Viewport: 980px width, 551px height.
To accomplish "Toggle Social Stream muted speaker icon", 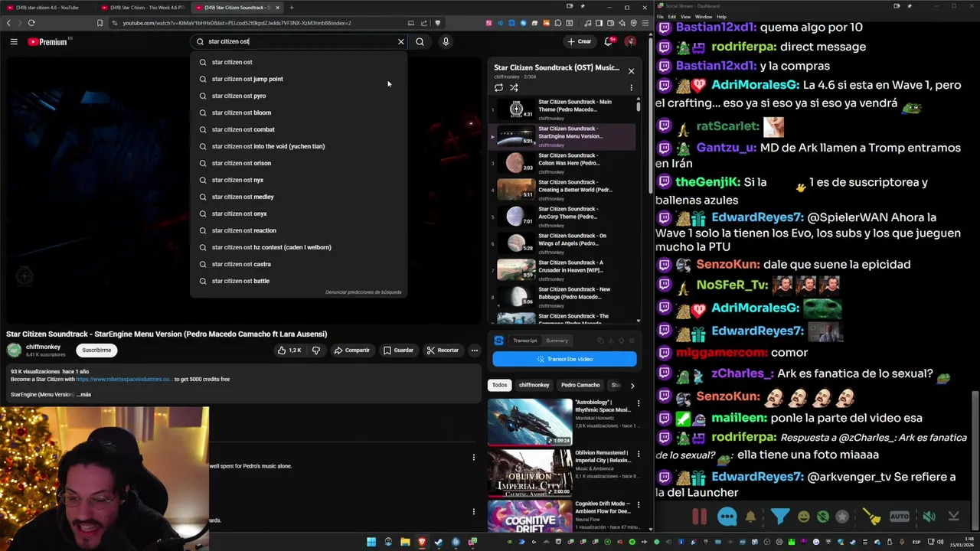I will pos(929,517).
